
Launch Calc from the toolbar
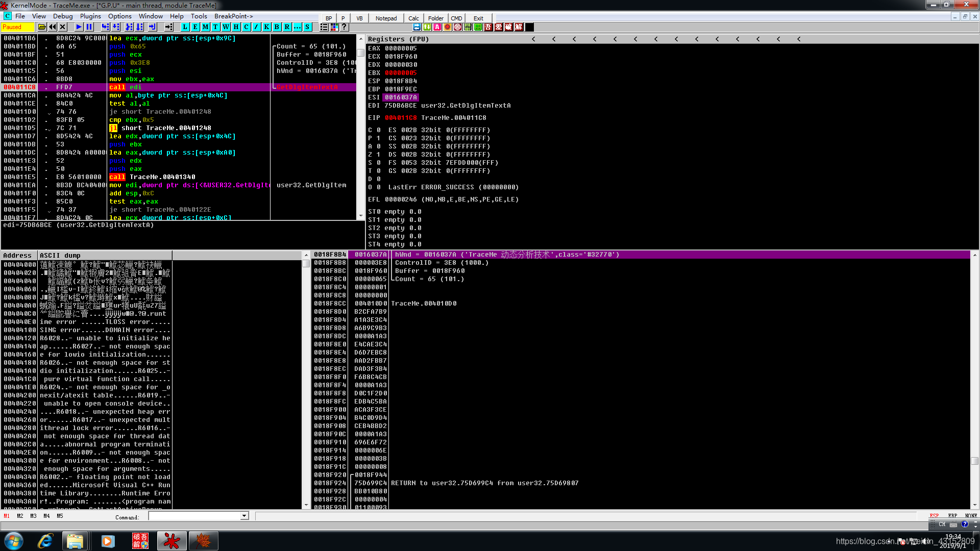click(413, 18)
